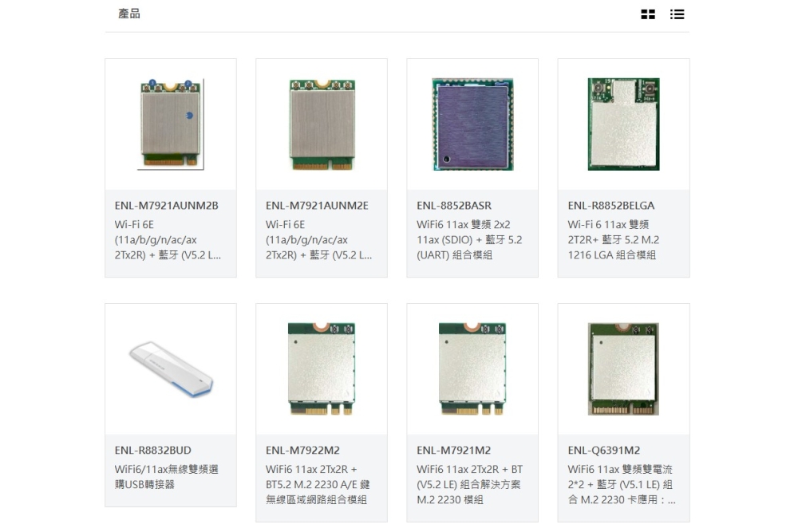Click the ENL-8852BASR product title
Screen dimensions: 798x532
pos(454,206)
